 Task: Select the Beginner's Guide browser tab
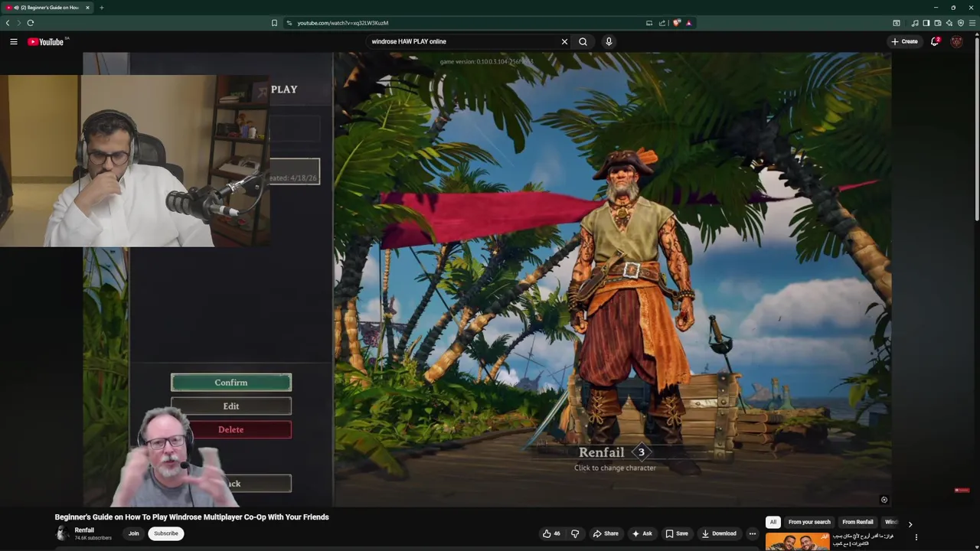(47, 8)
